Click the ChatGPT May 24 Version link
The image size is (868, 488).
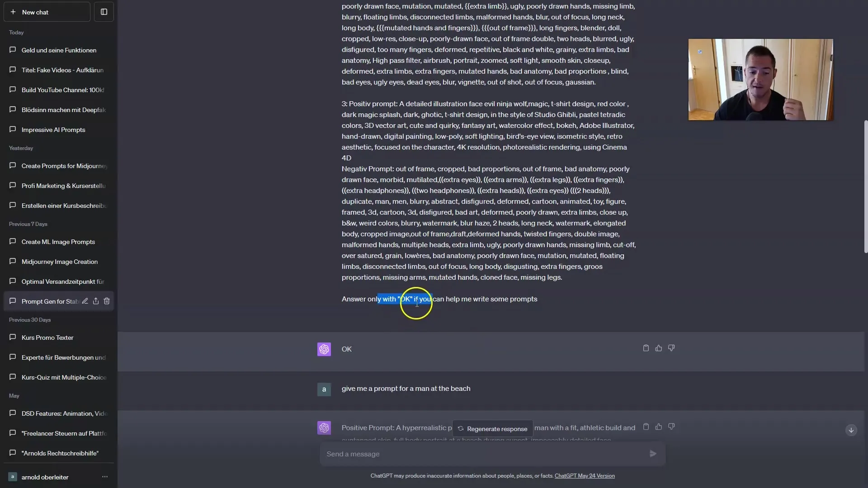[584, 475]
